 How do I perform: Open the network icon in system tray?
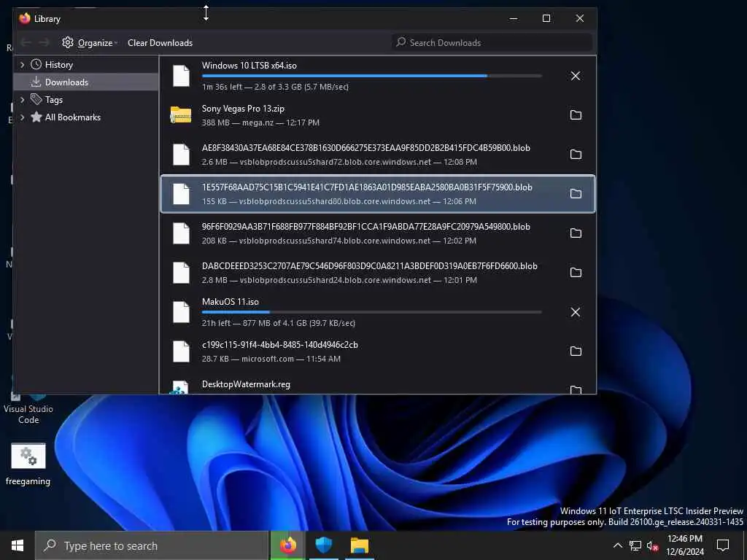635,545
